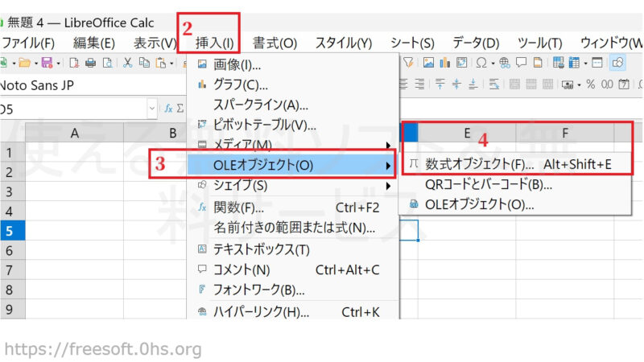Click the Insert Comment bubble toolbar icon
The height and width of the screenshot is (362, 644).
[522, 62]
